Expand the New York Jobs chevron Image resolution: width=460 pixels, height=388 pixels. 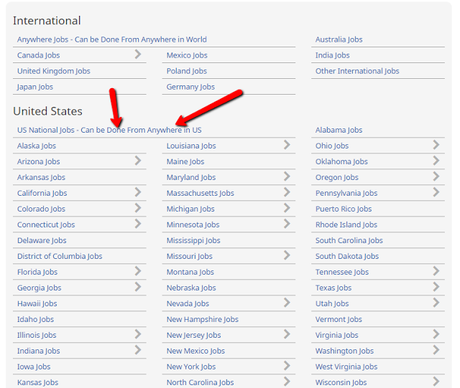(x=287, y=366)
